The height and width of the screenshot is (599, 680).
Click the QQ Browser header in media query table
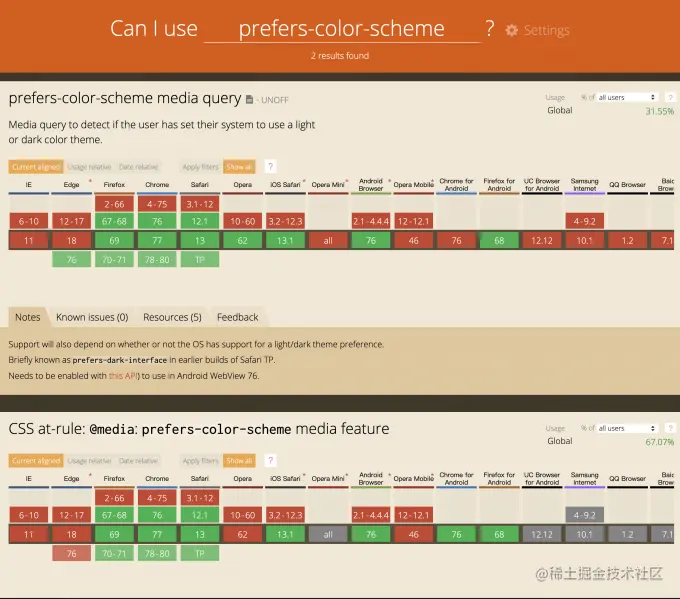628,185
